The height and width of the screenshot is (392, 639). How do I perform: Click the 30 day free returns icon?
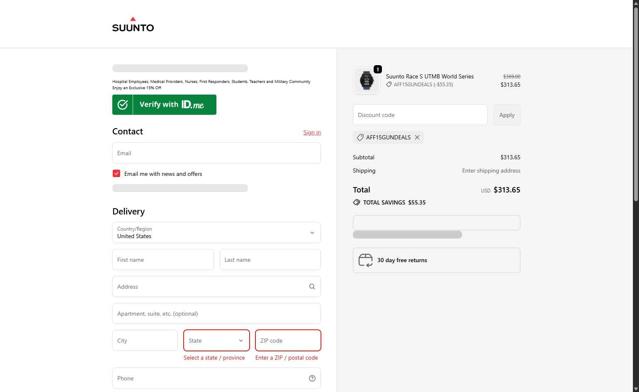(365, 260)
